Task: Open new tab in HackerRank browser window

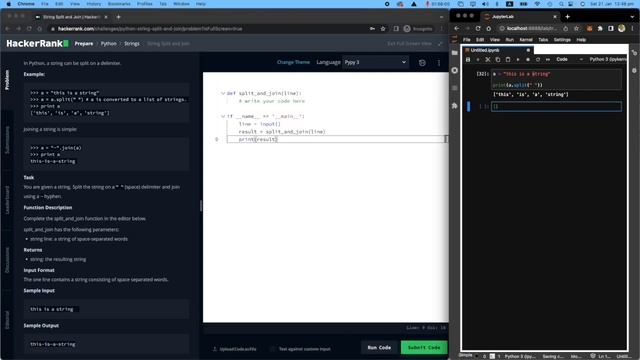Action: 118,17
